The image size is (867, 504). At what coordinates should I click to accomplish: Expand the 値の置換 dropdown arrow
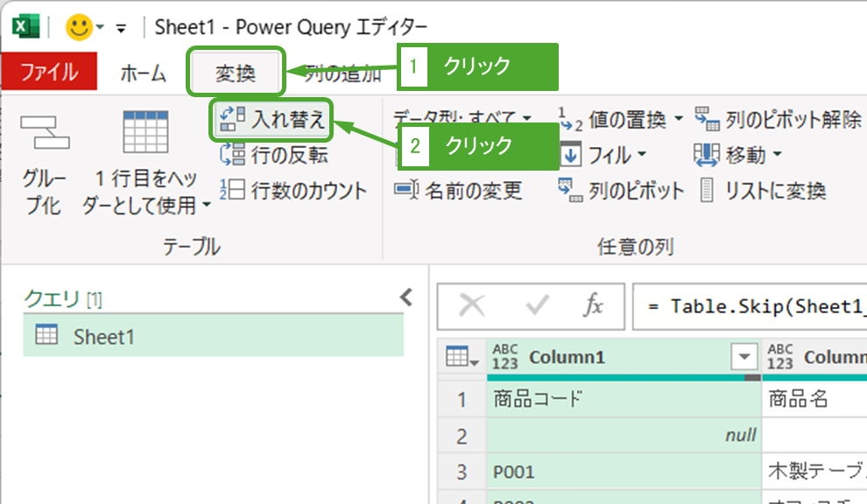tap(680, 120)
